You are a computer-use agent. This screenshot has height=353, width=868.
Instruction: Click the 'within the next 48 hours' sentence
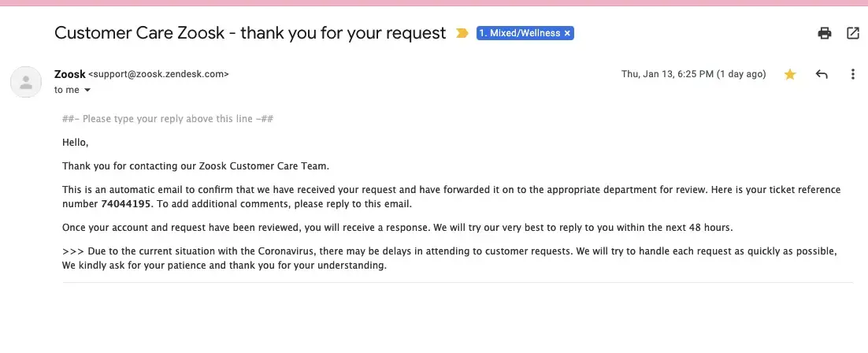tap(397, 228)
